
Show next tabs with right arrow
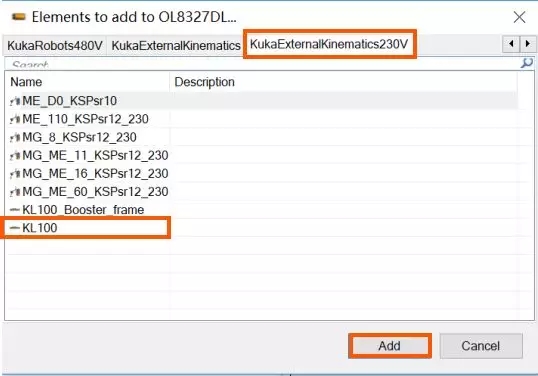528,44
